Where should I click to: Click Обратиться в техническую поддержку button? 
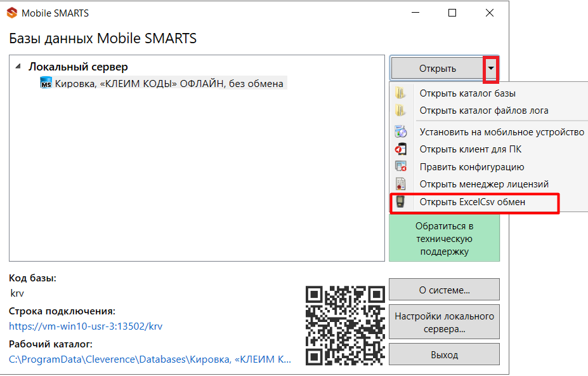pyautogui.click(x=445, y=239)
